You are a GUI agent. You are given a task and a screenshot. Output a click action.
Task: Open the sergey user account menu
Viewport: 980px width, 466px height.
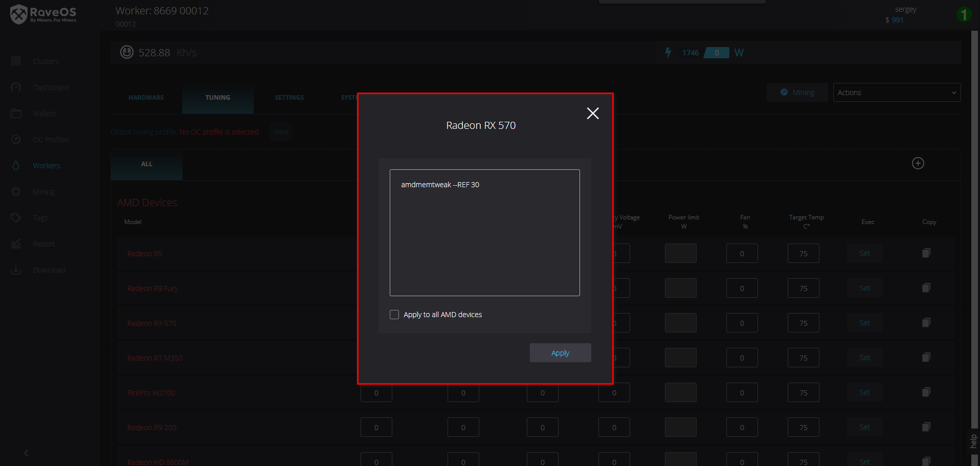coord(905,9)
